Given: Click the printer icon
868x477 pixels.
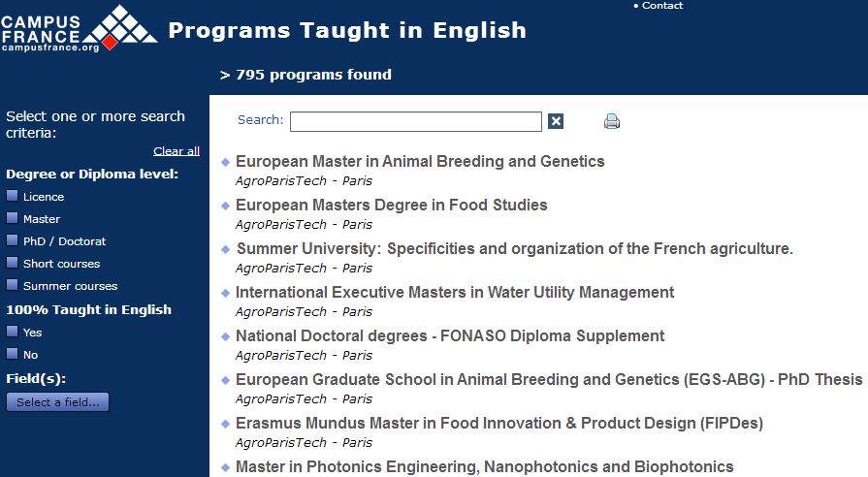Looking at the screenshot, I should tap(612, 121).
